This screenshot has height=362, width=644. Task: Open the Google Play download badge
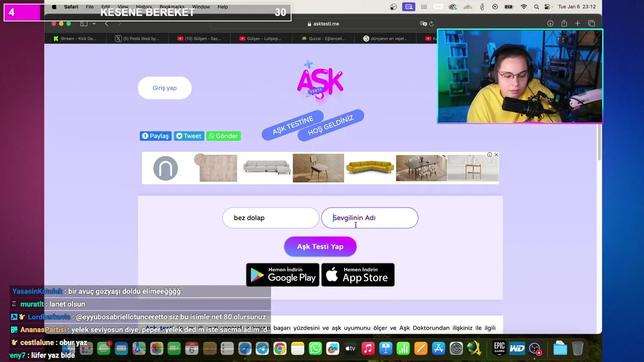(283, 275)
